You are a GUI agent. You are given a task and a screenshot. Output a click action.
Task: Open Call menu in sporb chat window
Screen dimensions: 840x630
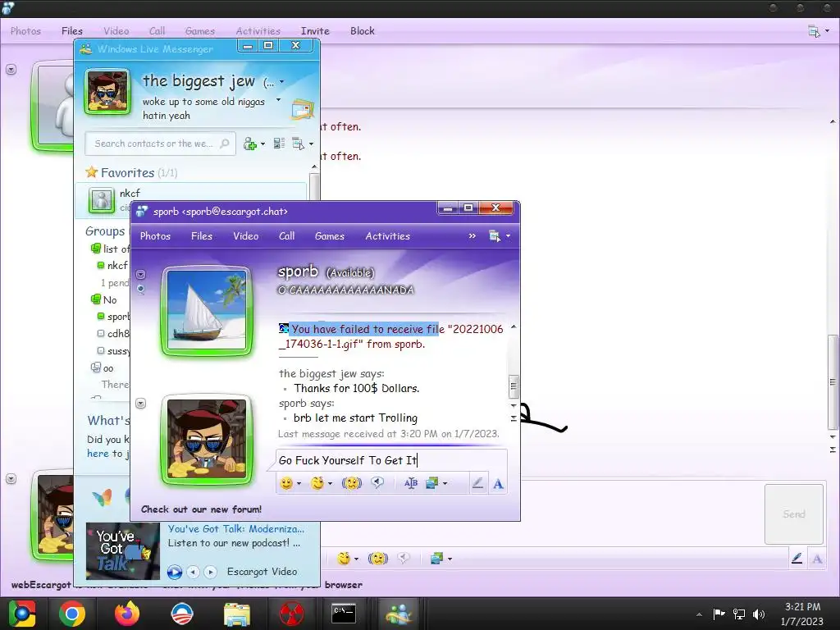pyautogui.click(x=286, y=236)
